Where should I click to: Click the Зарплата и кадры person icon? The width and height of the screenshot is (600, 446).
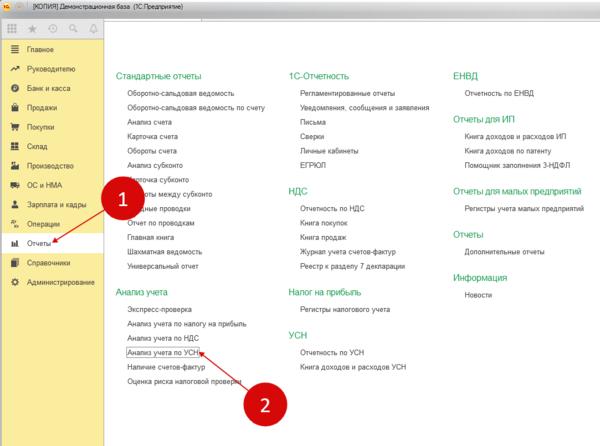click(x=15, y=205)
